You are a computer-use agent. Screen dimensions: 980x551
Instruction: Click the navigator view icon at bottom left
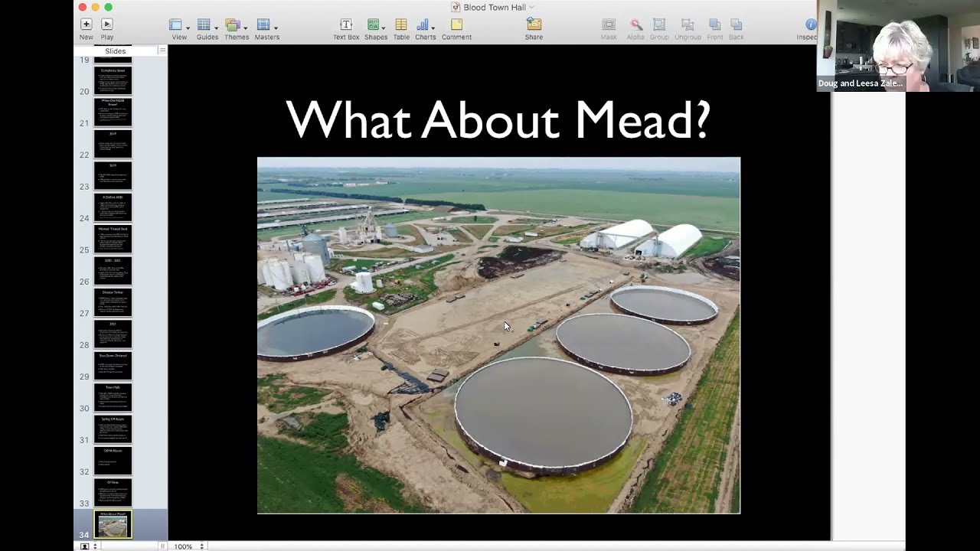(x=84, y=546)
